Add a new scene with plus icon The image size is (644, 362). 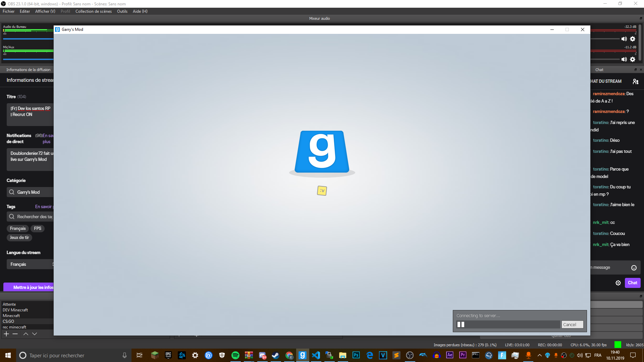click(x=6, y=334)
